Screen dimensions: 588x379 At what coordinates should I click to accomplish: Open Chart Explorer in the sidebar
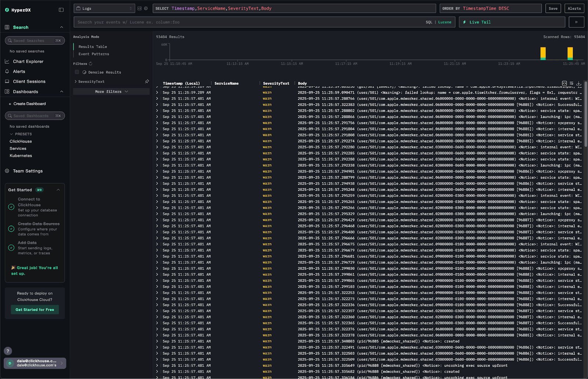28,61
